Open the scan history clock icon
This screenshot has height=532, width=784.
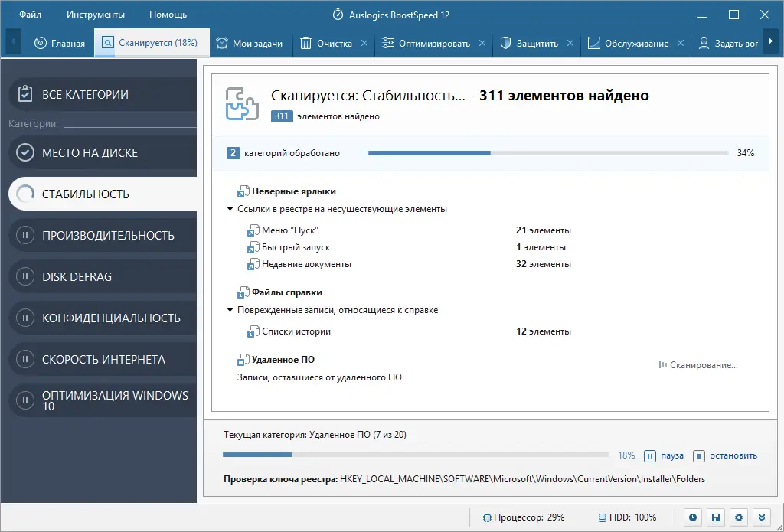point(693,517)
